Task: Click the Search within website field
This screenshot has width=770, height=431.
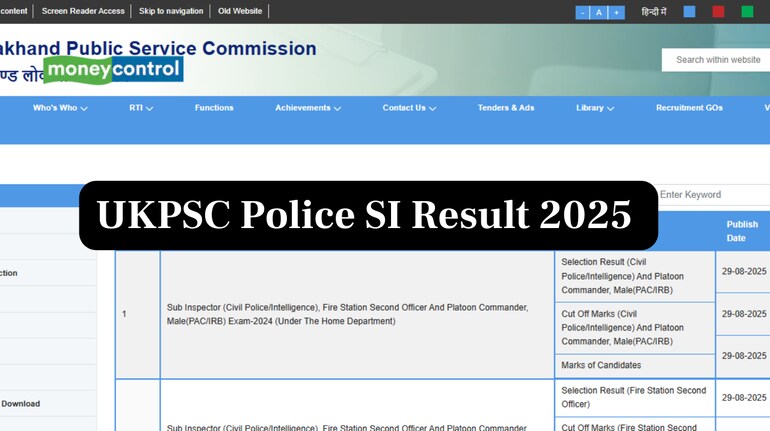Action: (716, 60)
